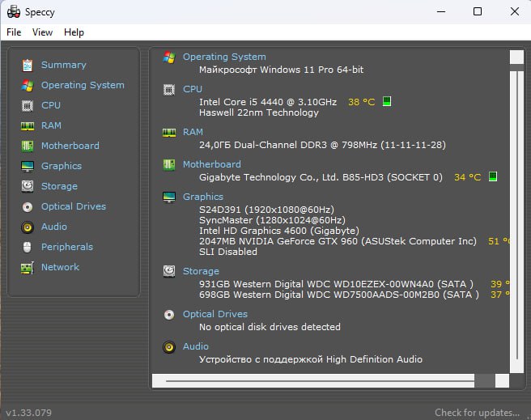Click 'Intel Core i5 4440 @ 3.10GHz' text
The image size is (531, 420).
coord(268,102)
